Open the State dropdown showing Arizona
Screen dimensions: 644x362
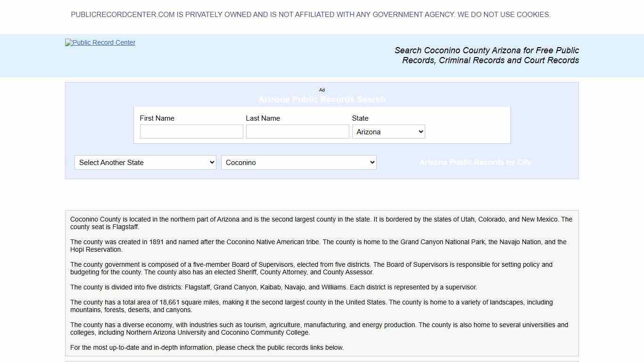tap(388, 132)
